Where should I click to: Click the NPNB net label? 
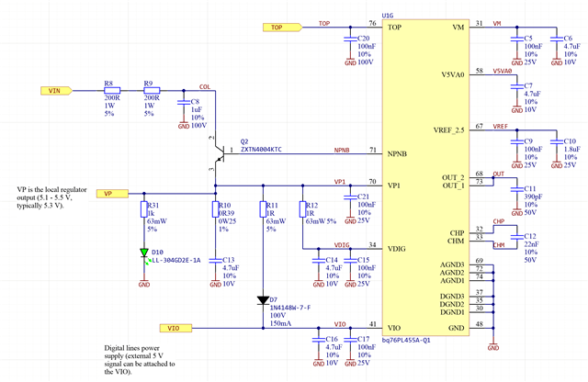pyautogui.click(x=342, y=150)
